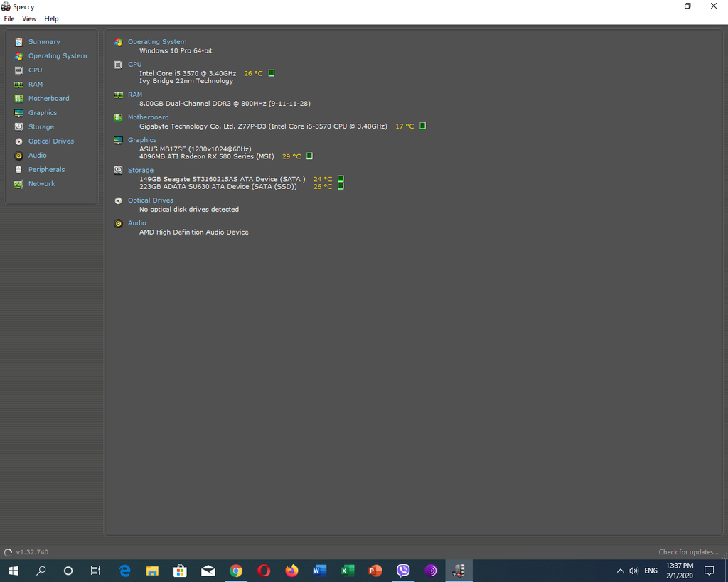Viewport: 728px width, 582px height.
Task: Click the RAM heading icon in main panel
Action: pos(119,95)
